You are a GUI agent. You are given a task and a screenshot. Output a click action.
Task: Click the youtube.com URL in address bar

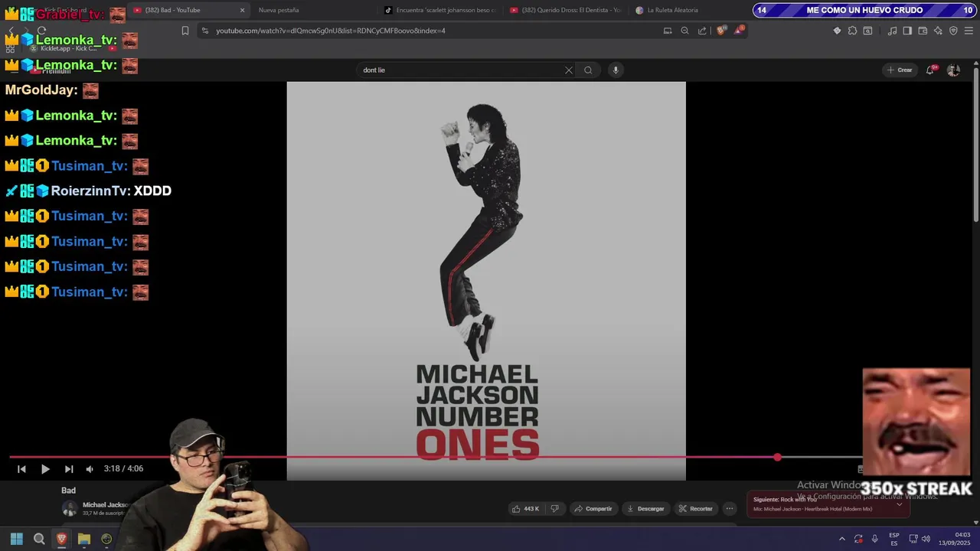pos(330,31)
